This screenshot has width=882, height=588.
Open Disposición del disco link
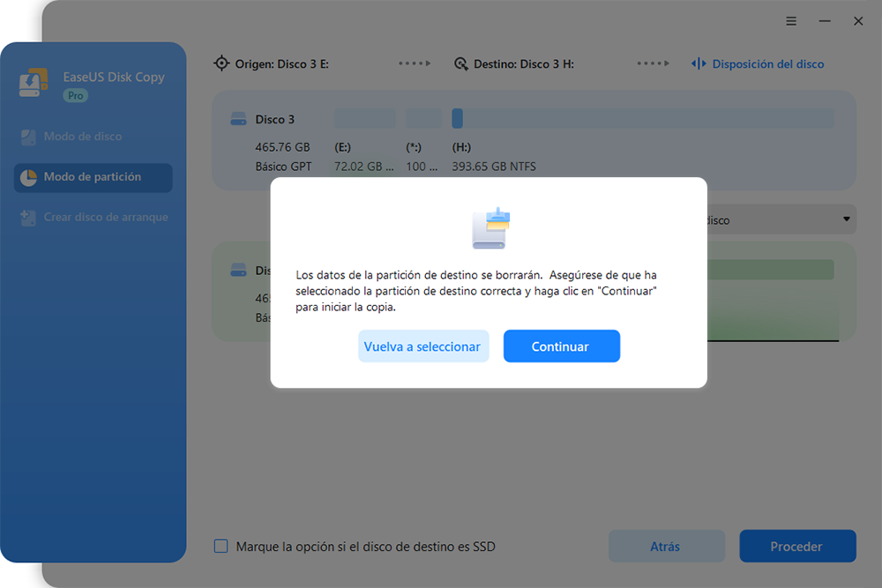pos(767,64)
